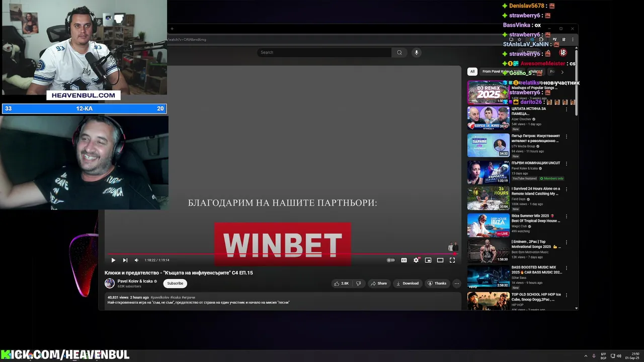The width and height of the screenshot is (644, 362).
Task: Share the video
Action: [379, 284]
